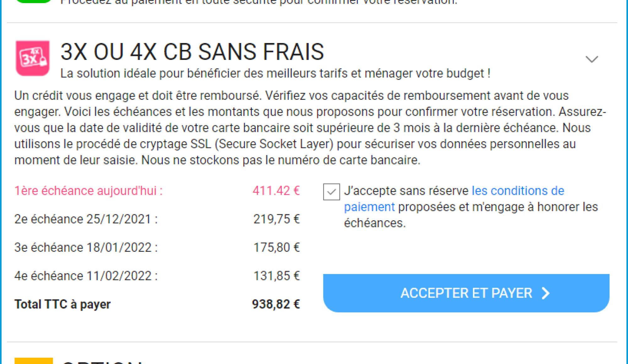Tick the payment conditions acceptance checkbox
The width and height of the screenshot is (628, 364).
331,192
